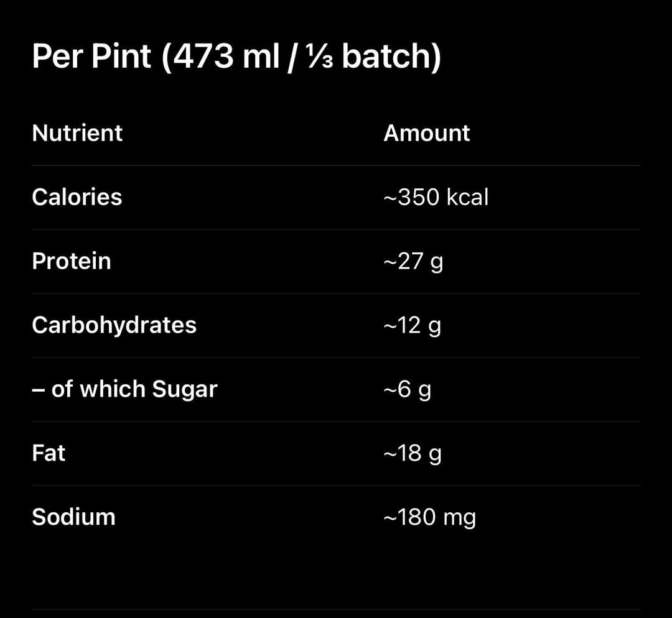Click the ~350 kcal value
The width and height of the screenshot is (672, 618).
tap(436, 197)
